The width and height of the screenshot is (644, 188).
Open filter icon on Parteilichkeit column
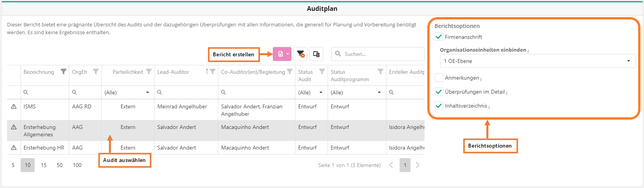pyautogui.click(x=148, y=71)
